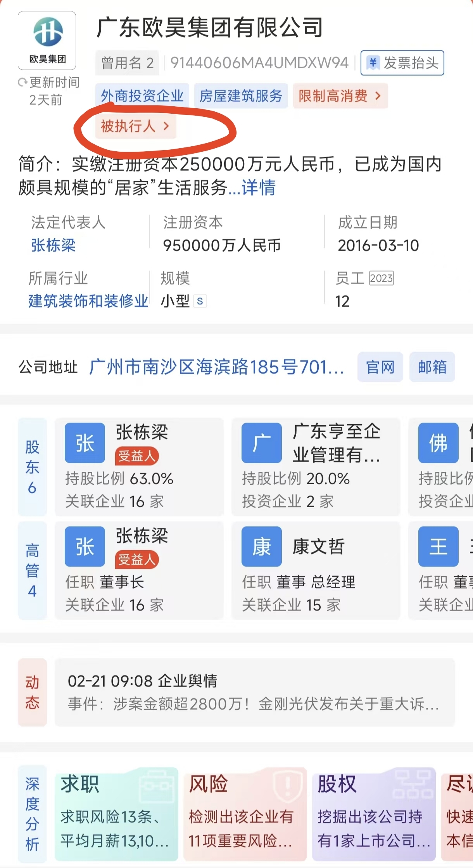Tap the 2023 year badge beside 员工
This screenshot has width=473, height=868.
[x=381, y=278]
